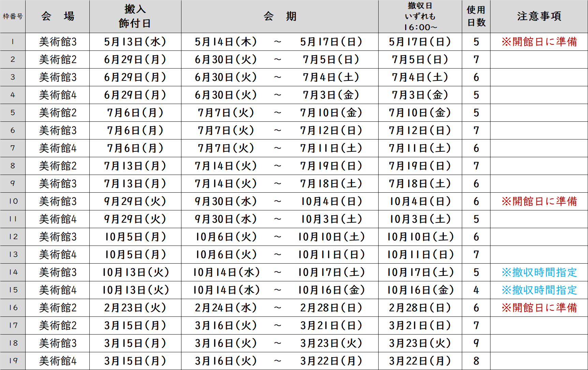The image size is (588, 370).
Task: Click the 会場 column header
Action: pyautogui.click(x=57, y=16)
